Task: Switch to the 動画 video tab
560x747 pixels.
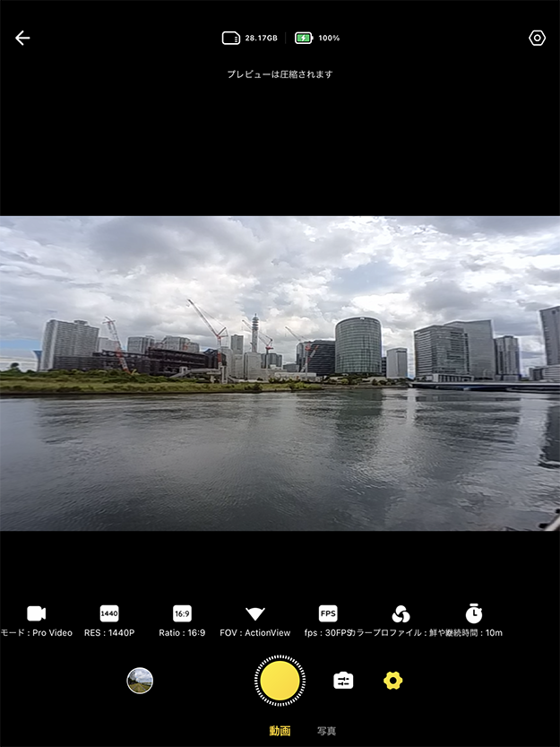Action: (280, 731)
